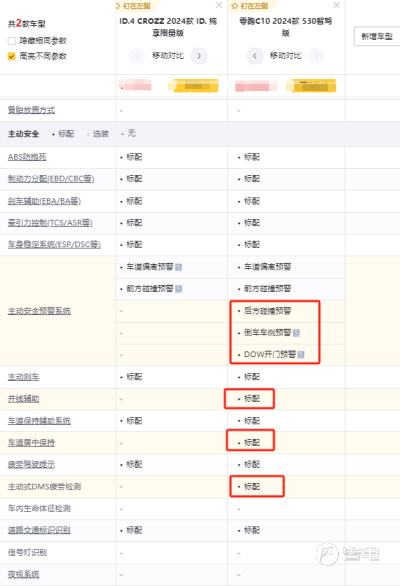Image resolution: width=400 pixels, height=586 pixels.
Task: Open the 备胎放置方式 parameter link
Action: pyautogui.click(x=31, y=110)
